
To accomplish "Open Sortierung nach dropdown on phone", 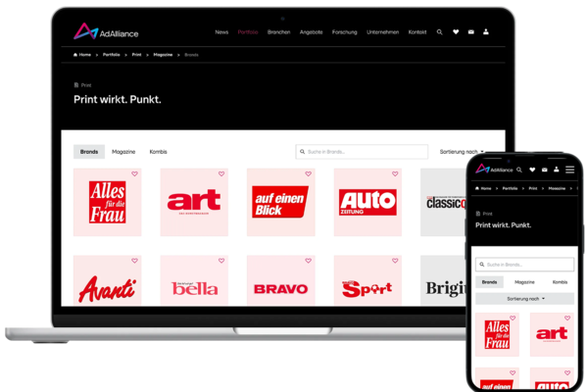I will tap(524, 299).
